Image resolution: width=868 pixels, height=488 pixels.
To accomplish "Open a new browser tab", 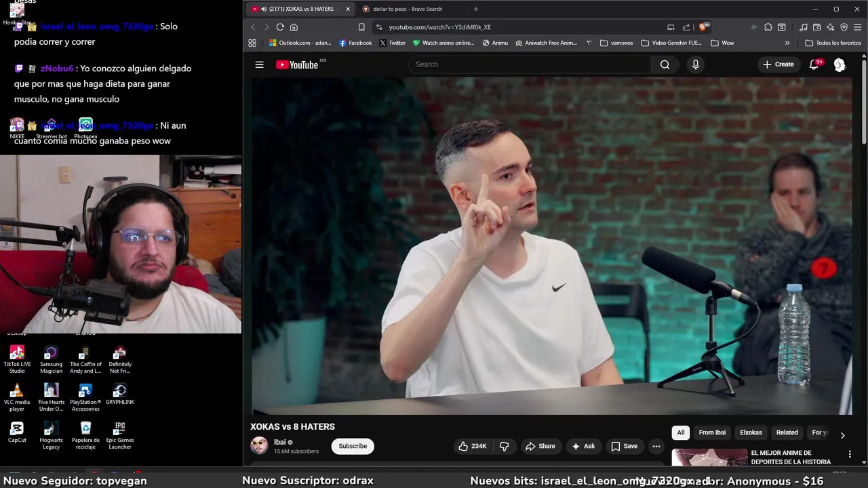I will click(475, 9).
